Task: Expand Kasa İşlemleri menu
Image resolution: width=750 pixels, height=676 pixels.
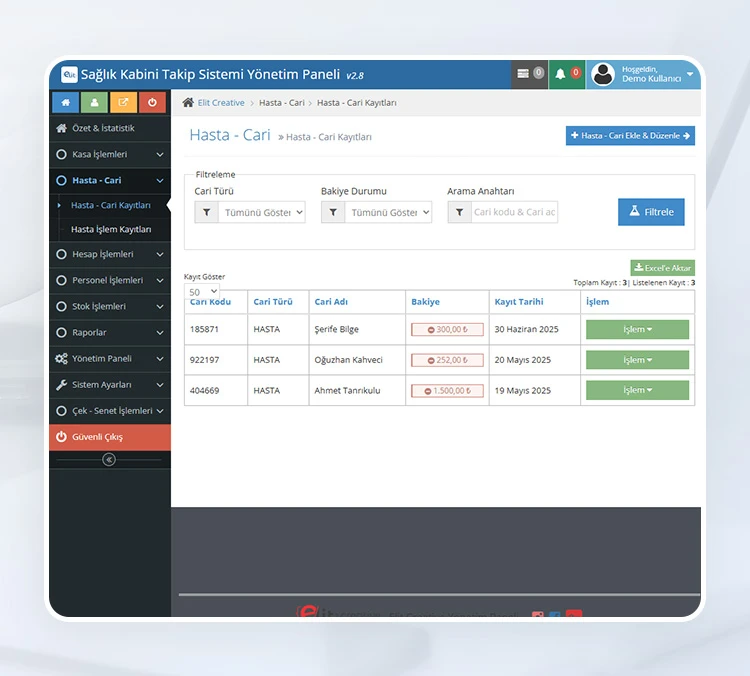Action: (x=110, y=155)
